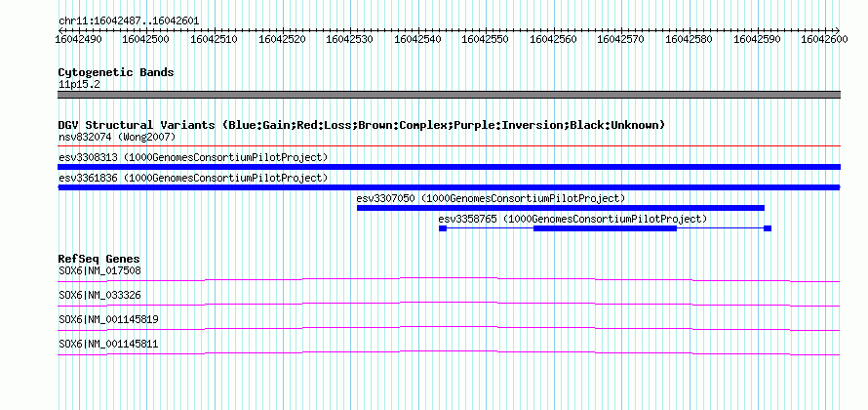Screen dimensions: 868x410
Task: Click ruler position 16042580
Action: tap(689, 39)
